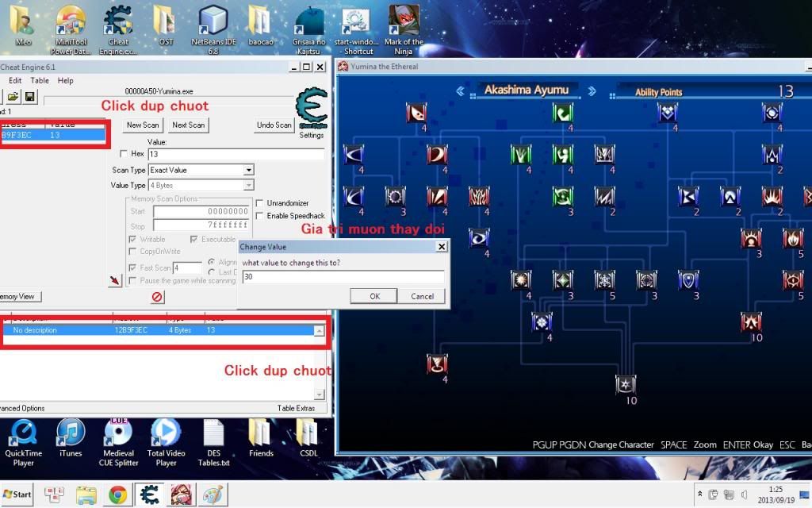Click the Stop address field

pos(201,225)
